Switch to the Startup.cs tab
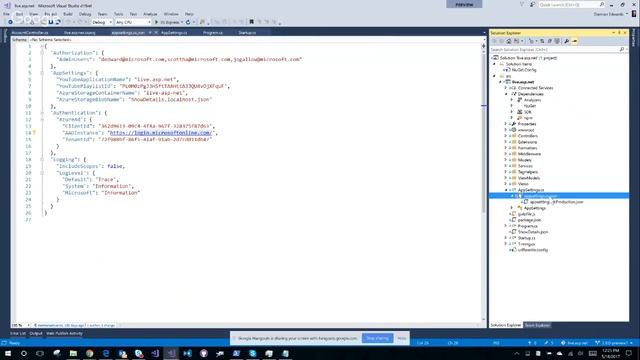640x360 pixels. pyautogui.click(x=247, y=33)
